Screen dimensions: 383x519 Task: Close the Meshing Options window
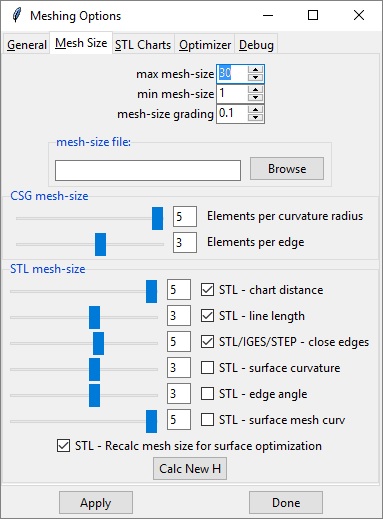coord(359,15)
